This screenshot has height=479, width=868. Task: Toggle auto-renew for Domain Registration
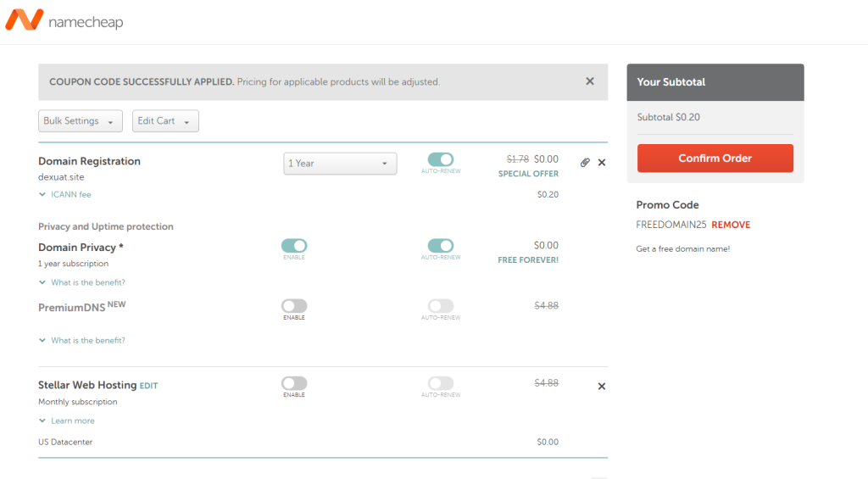tap(441, 159)
